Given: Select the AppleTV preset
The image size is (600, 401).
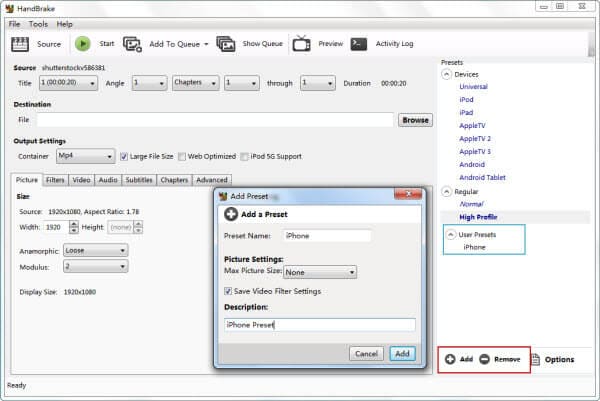Looking at the screenshot, I should 472,126.
